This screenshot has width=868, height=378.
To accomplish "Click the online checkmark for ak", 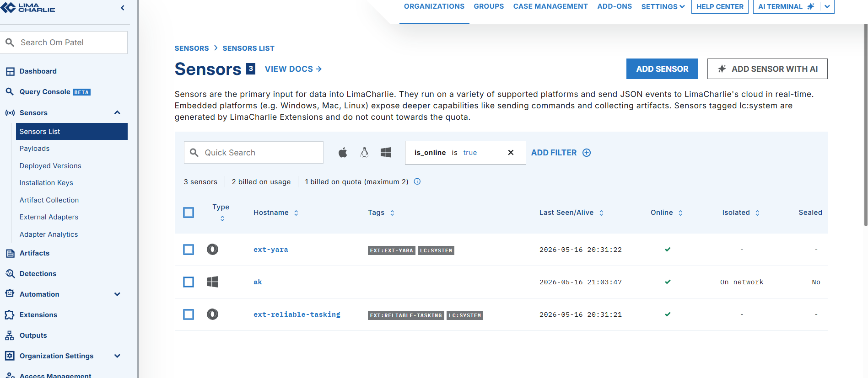I will click(x=668, y=282).
